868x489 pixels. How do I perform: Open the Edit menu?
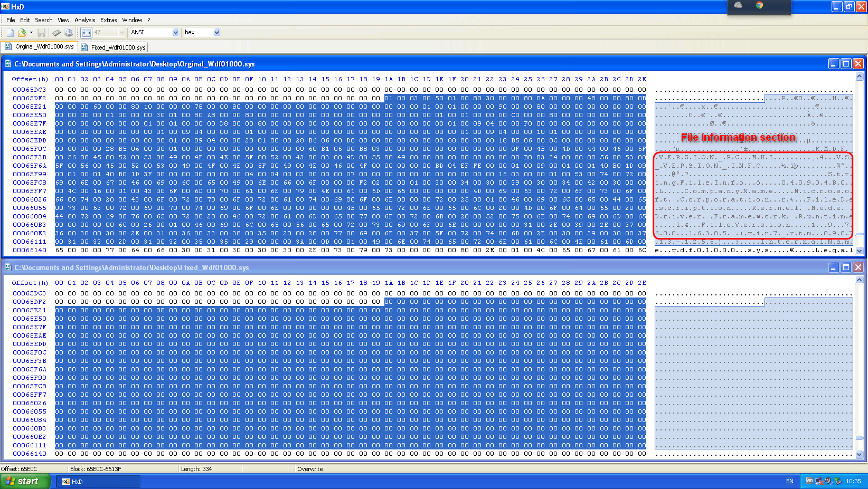pos(25,20)
